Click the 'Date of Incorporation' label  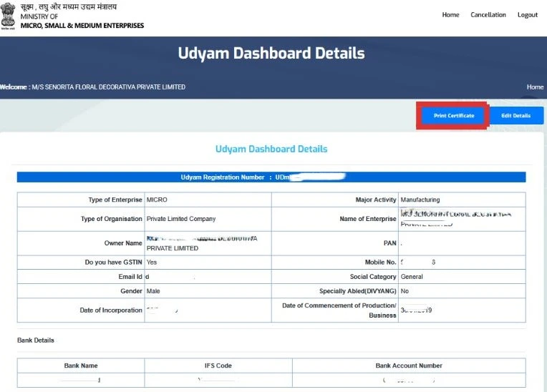point(111,310)
